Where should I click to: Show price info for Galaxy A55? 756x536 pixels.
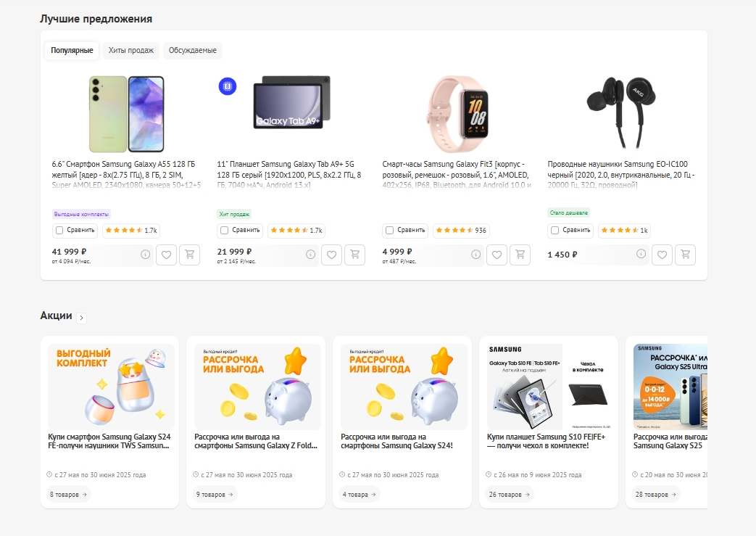point(145,255)
